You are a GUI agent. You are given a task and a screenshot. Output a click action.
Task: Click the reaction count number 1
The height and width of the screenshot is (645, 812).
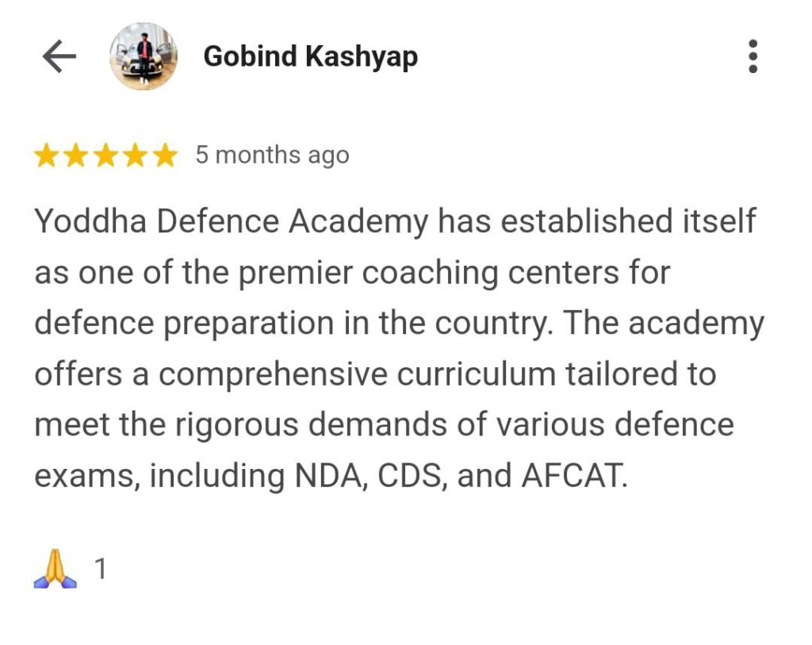coord(101,570)
